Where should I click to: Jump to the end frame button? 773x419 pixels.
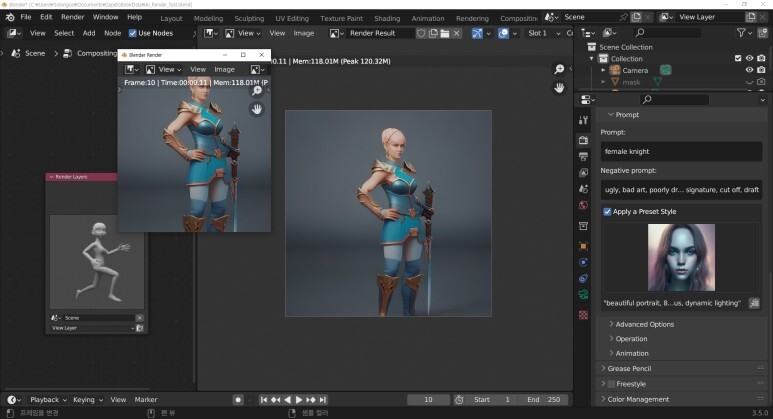(x=323, y=400)
